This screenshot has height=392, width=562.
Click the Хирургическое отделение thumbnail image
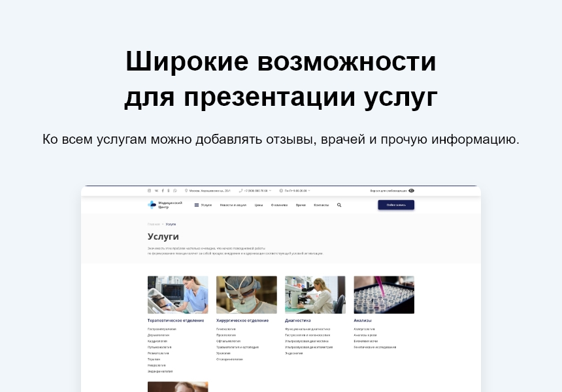coord(246,294)
